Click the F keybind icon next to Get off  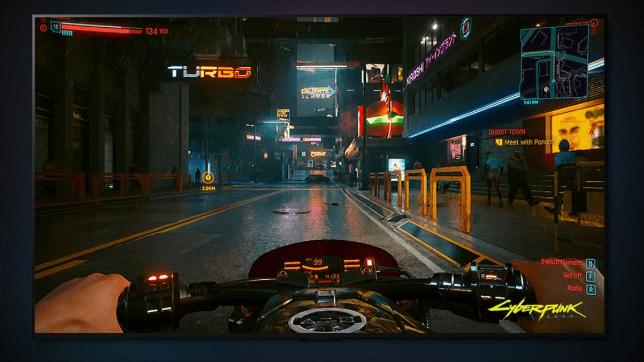[591, 277]
